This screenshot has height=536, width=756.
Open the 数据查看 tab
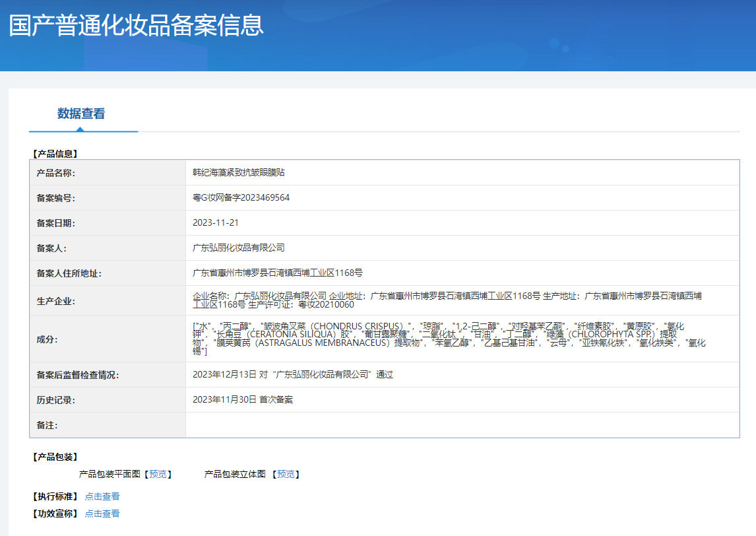[81, 114]
